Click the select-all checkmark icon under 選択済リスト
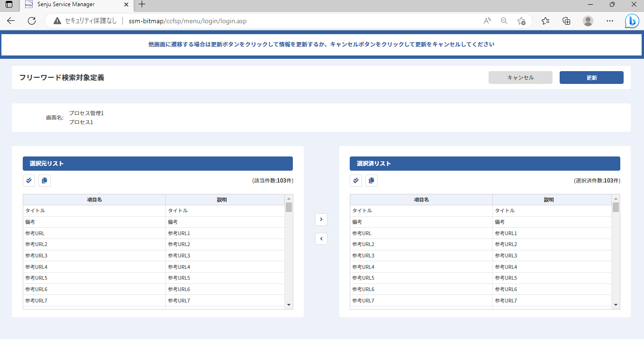This screenshot has width=644, height=339. [x=356, y=181]
